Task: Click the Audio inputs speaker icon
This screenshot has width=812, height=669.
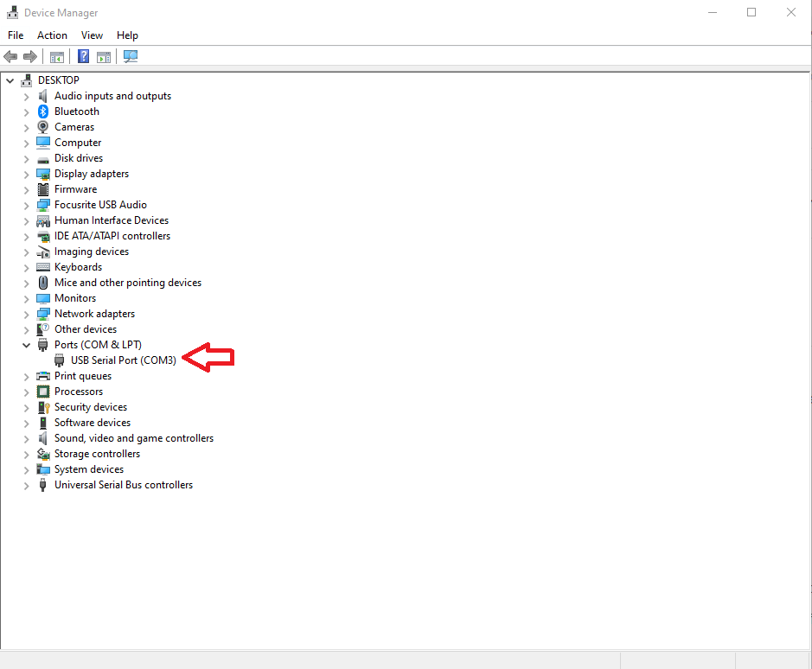Action: tap(43, 96)
